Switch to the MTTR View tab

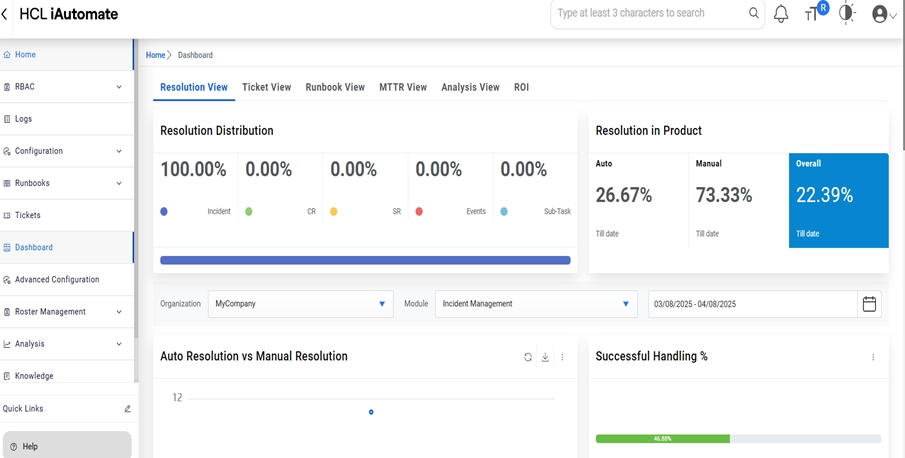pyautogui.click(x=403, y=88)
